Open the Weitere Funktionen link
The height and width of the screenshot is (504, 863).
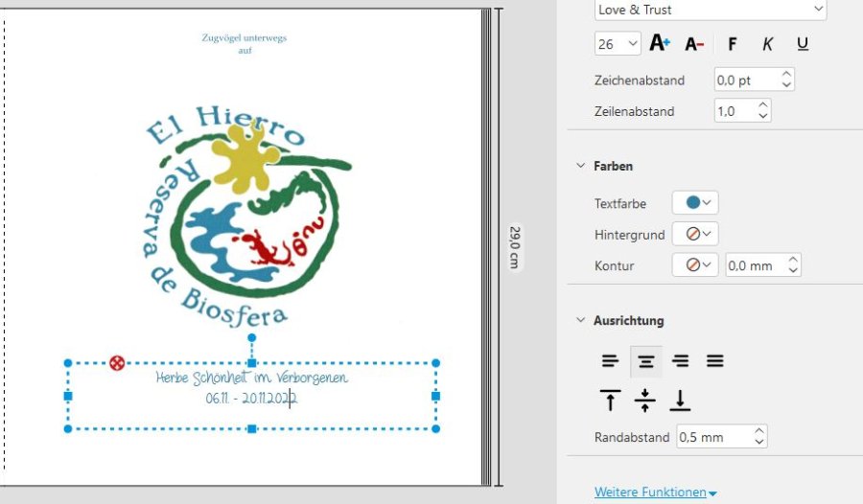[x=655, y=492]
